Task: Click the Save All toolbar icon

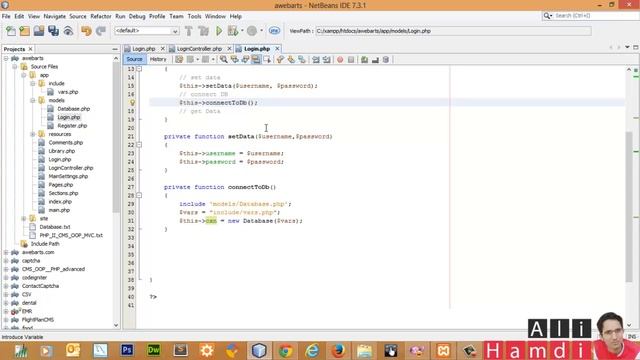Action: 53,31
